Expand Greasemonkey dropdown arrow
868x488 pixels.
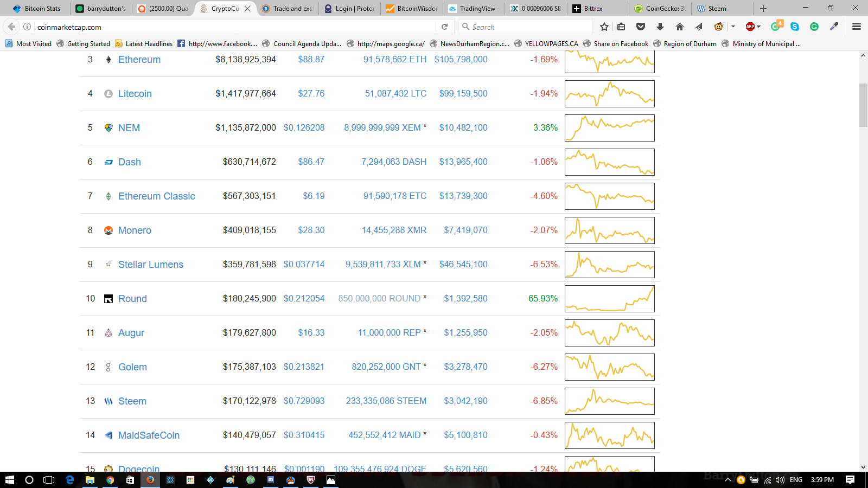[733, 27]
